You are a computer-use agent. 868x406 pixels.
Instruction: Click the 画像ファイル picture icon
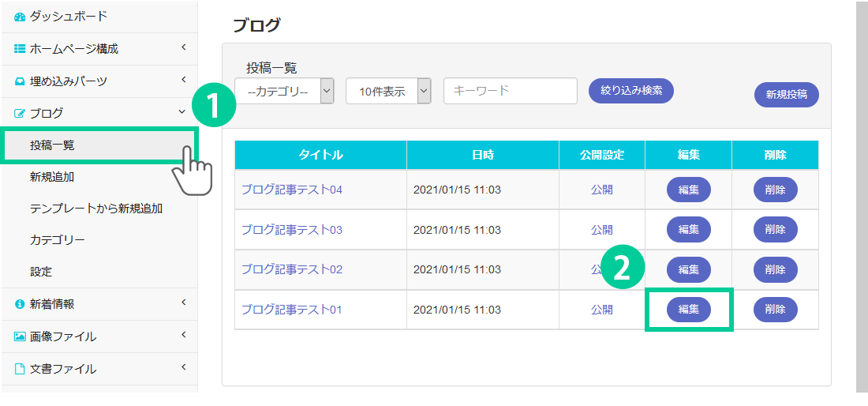pos(21,336)
